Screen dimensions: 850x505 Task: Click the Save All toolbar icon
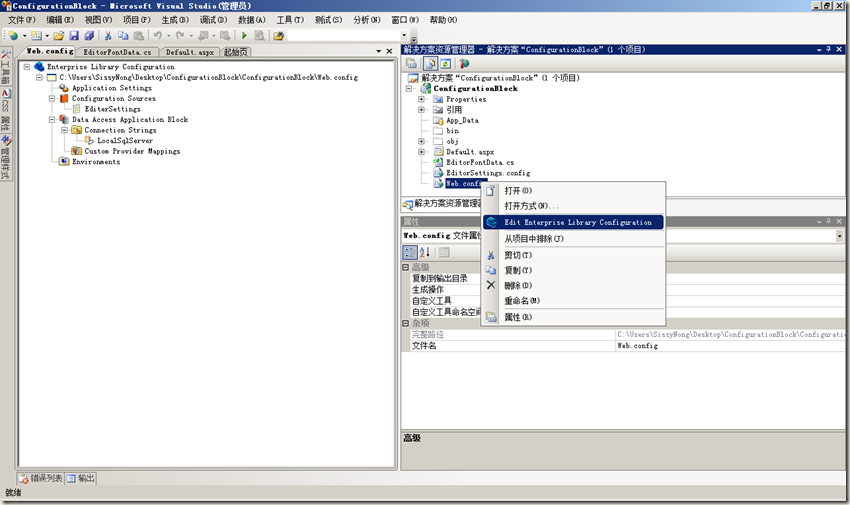click(x=89, y=36)
